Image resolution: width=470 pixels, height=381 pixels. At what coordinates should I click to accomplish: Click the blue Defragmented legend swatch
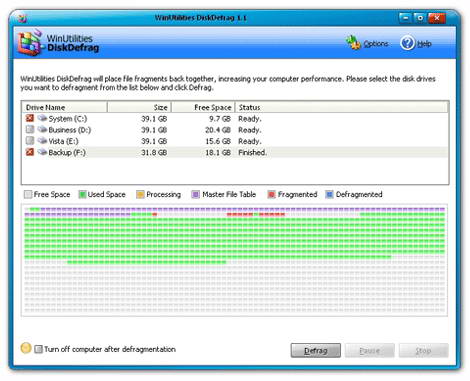(x=330, y=194)
